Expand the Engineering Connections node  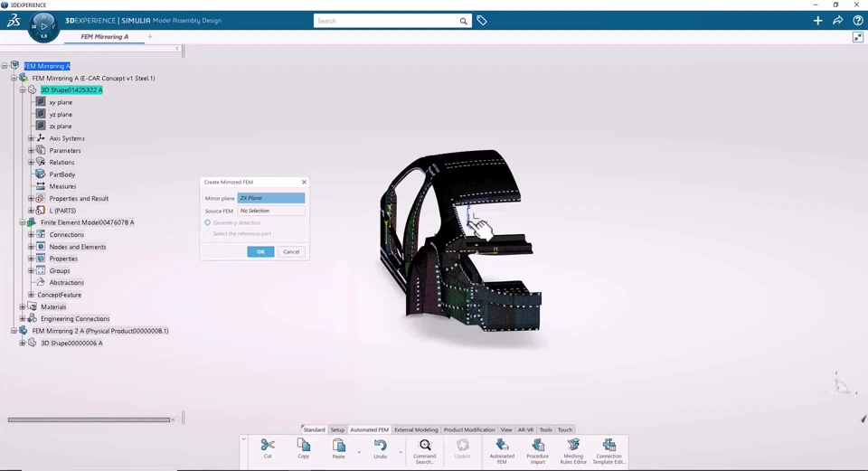tap(23, 319)
